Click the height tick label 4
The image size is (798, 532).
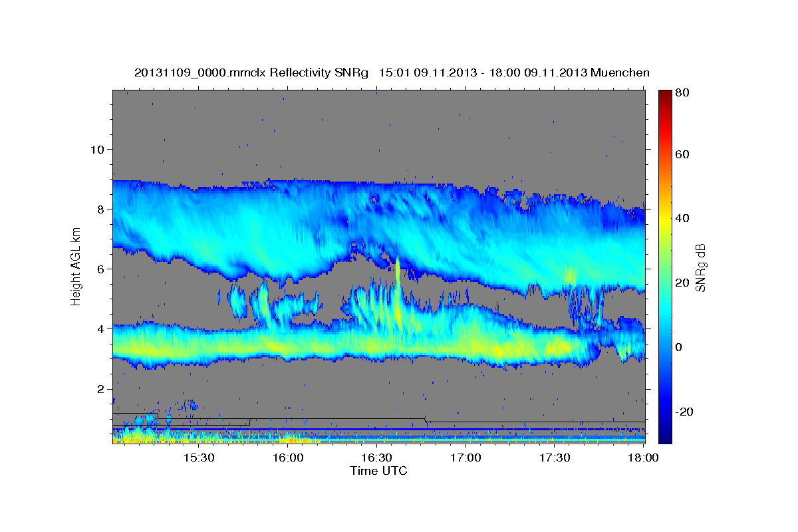(x=101, y=329)
